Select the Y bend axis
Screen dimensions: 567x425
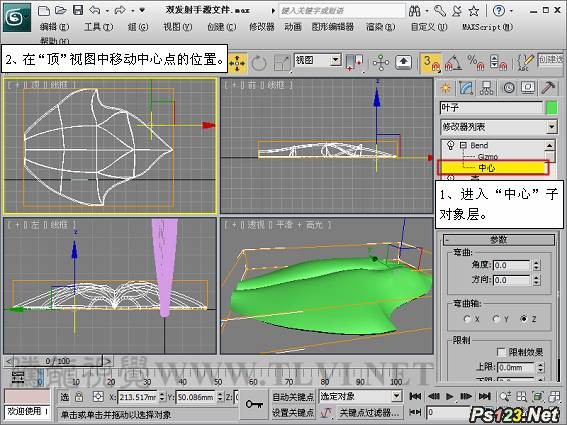(496, 319)
